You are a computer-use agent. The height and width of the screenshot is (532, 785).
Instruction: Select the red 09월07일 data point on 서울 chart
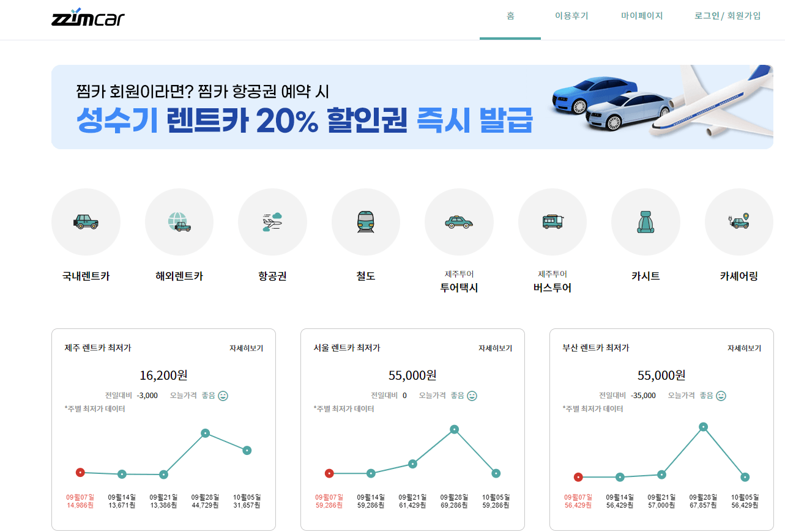(x=330, y=473)
